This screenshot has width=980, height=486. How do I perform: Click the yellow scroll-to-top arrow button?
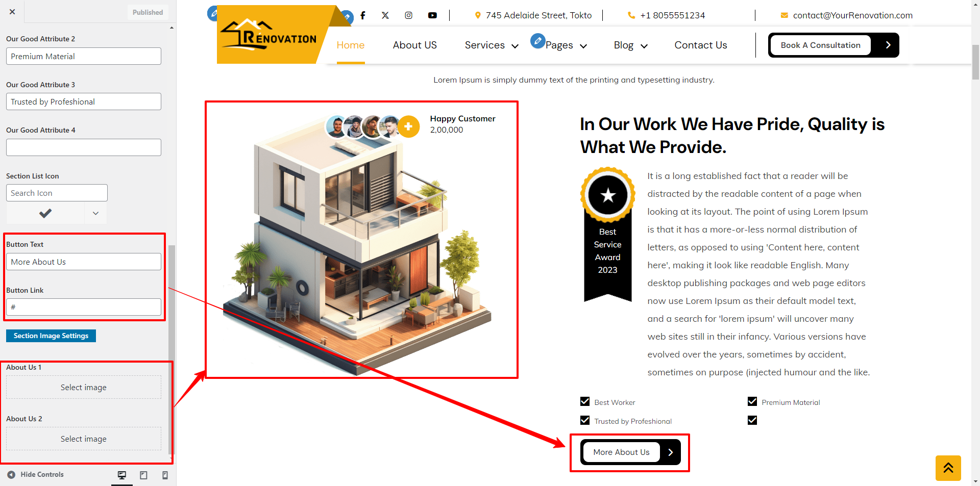pyautogui.click(x=948, y=468)
